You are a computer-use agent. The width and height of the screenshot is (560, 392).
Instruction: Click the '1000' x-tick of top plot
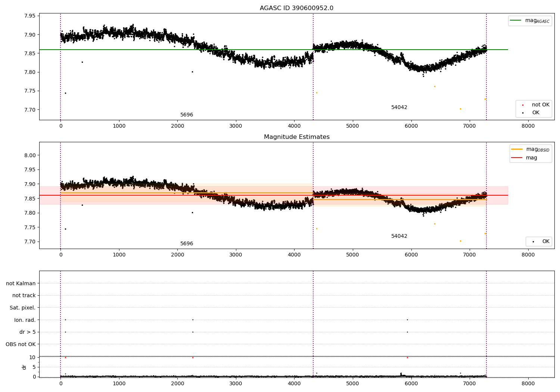point(119,126)
